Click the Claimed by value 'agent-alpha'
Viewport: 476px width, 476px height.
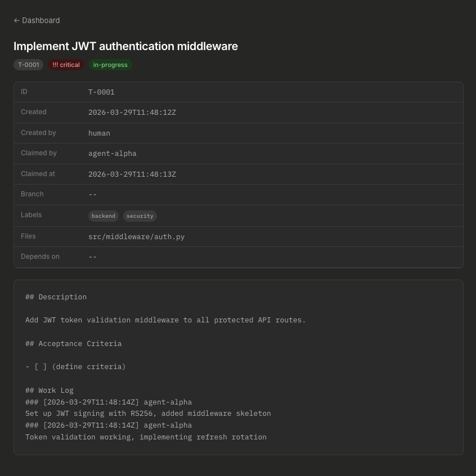click(113, 153)
